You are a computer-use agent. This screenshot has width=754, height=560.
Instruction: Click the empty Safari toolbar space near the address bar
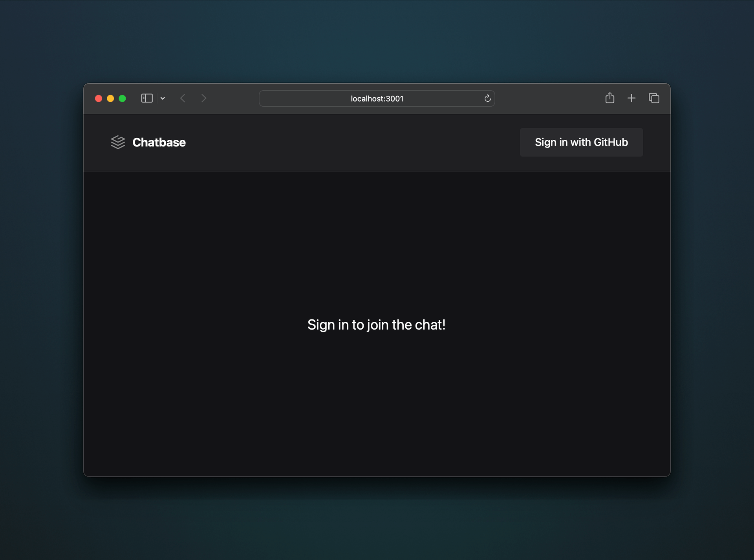click(550, 98)
